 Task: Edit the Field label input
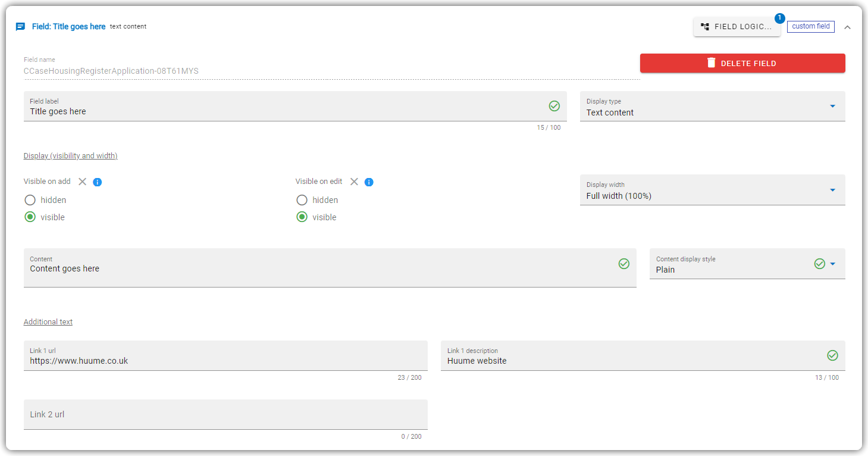pyautogui.click(x=295, y=106)
